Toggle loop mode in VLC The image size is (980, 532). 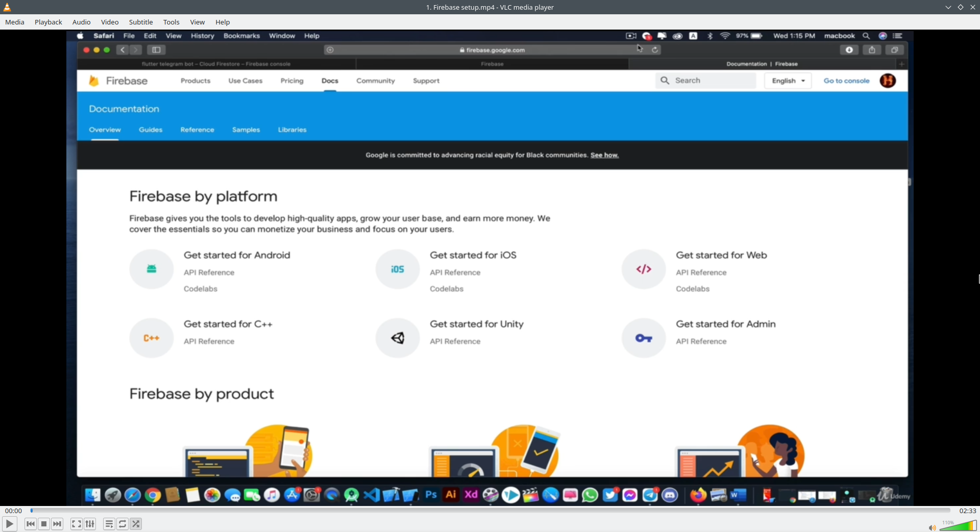(x=122, y=524)
